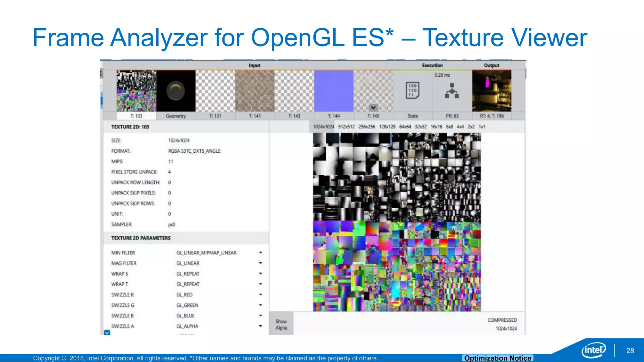Click the UNPACK ROW LENGTH label
This screenshot has width=644, height=362.
[x=136, y=182]
